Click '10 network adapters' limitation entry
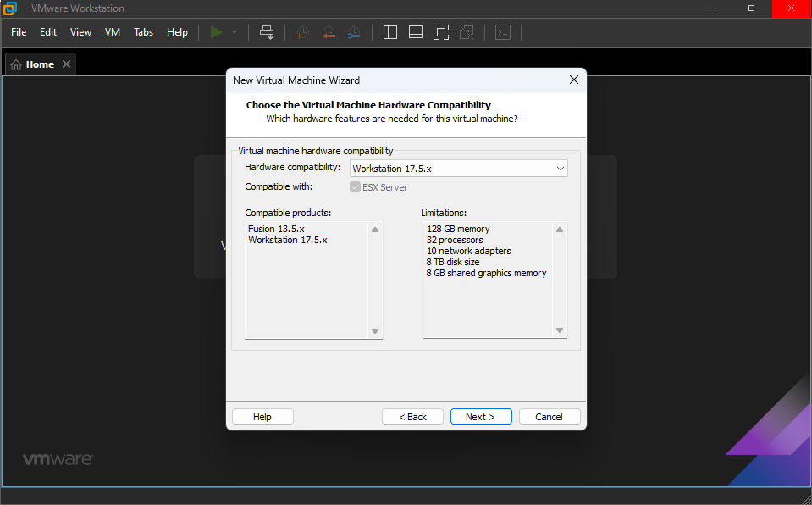 click(469, 251)
